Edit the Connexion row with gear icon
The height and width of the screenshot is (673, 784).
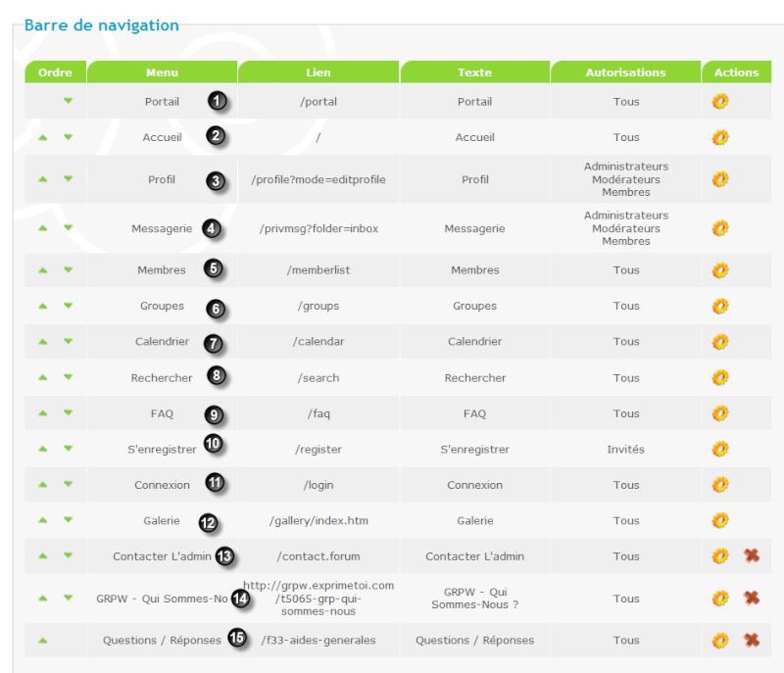720,484
